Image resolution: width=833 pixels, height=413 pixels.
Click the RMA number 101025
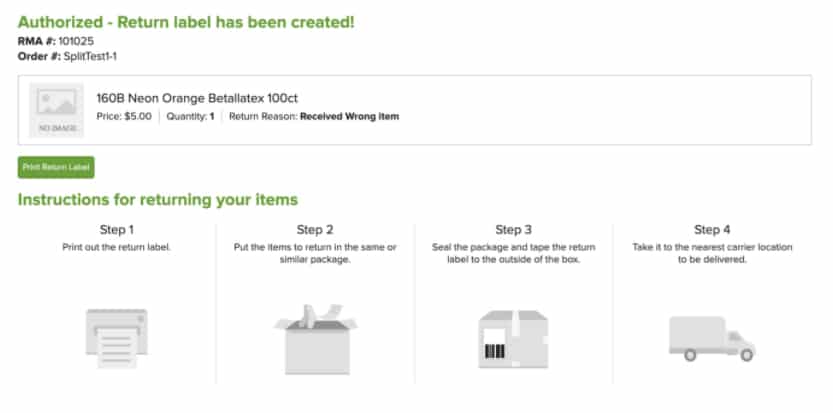(76, 41)
